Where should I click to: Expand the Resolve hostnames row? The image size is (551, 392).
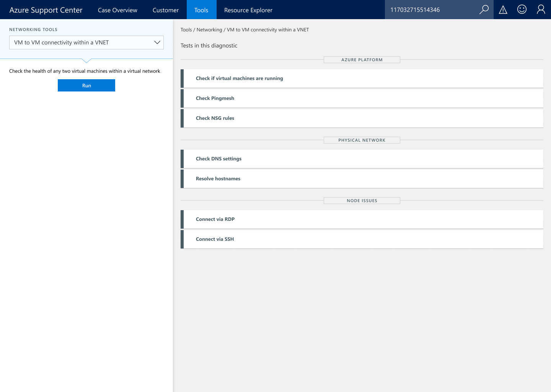362,179
